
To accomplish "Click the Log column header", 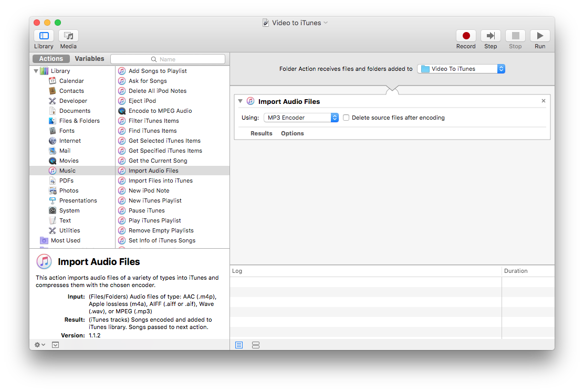I will (366, 271).
